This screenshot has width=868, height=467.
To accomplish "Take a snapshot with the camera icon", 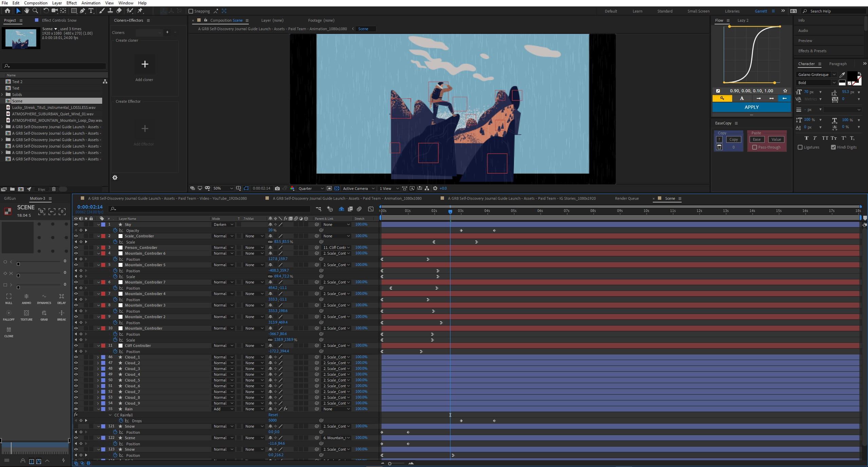I will coord(277,188).
